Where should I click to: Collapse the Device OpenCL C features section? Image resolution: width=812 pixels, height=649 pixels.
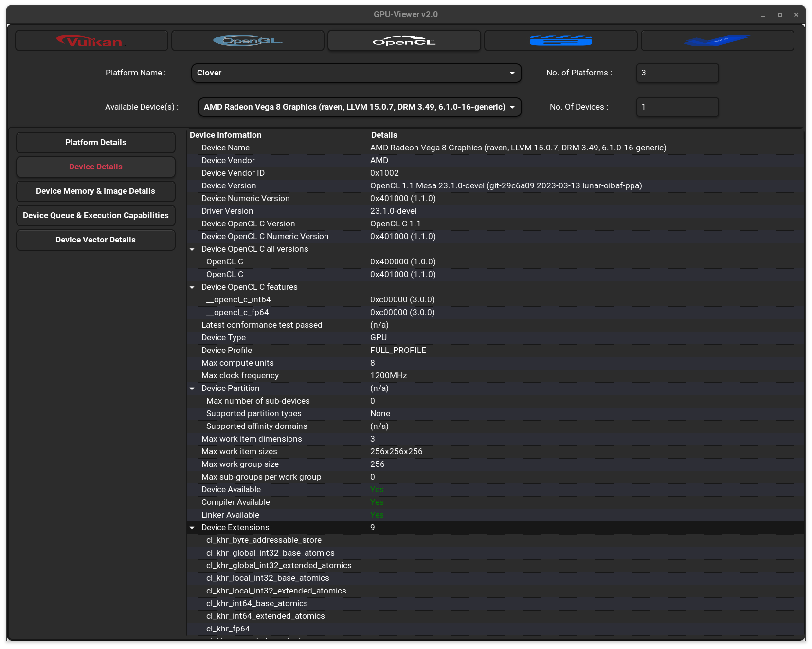pyautogui.click(x=192, y=287)
